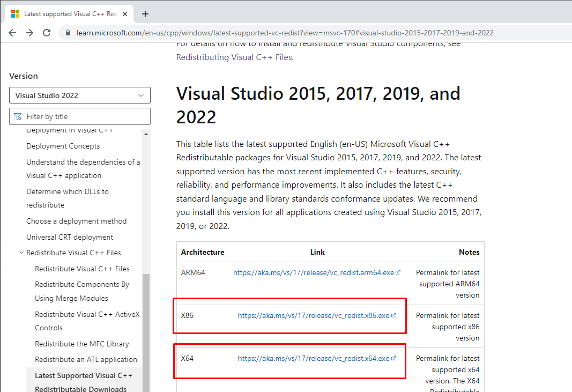Open the Deployment Concepts sidebar item
Image resolution: width=572 pixels, height=392 pixels.
pyautogui.click(x=63, y=146)
